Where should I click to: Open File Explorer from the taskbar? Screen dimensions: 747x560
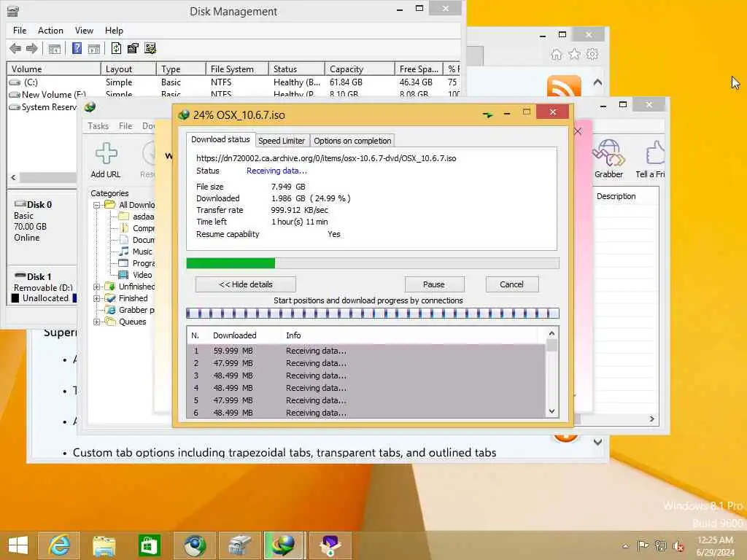[104, 545]
